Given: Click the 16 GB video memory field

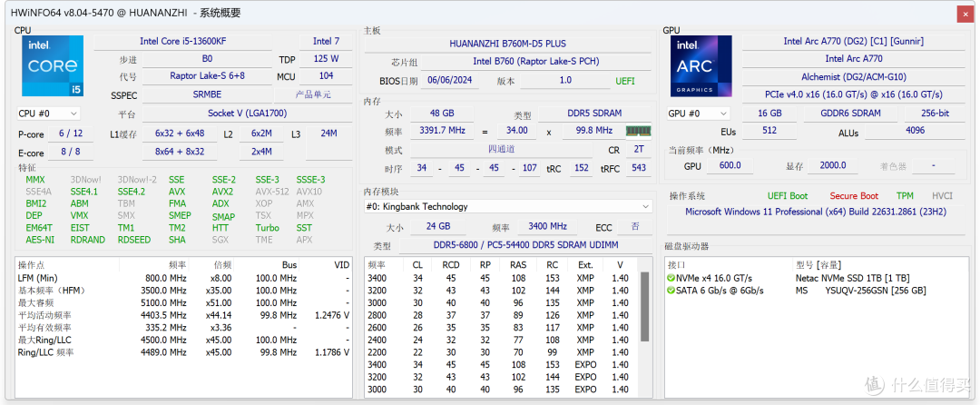Looking at the screenshot, I should [x=769, y=114].
